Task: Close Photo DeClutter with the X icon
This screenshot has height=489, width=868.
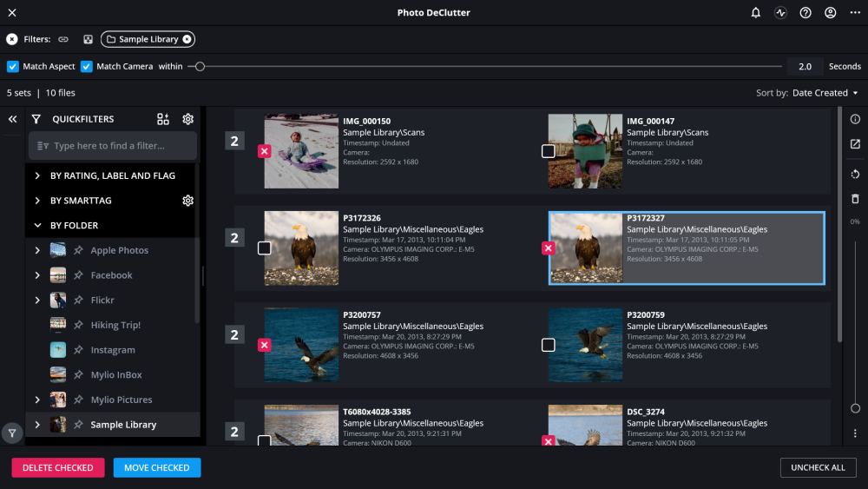Action: 12,13
